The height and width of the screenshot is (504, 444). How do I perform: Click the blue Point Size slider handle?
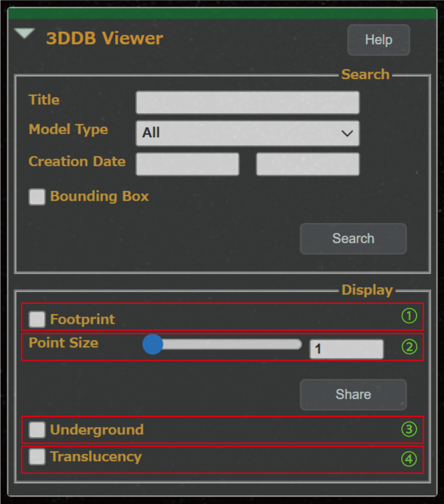[153, 344]
